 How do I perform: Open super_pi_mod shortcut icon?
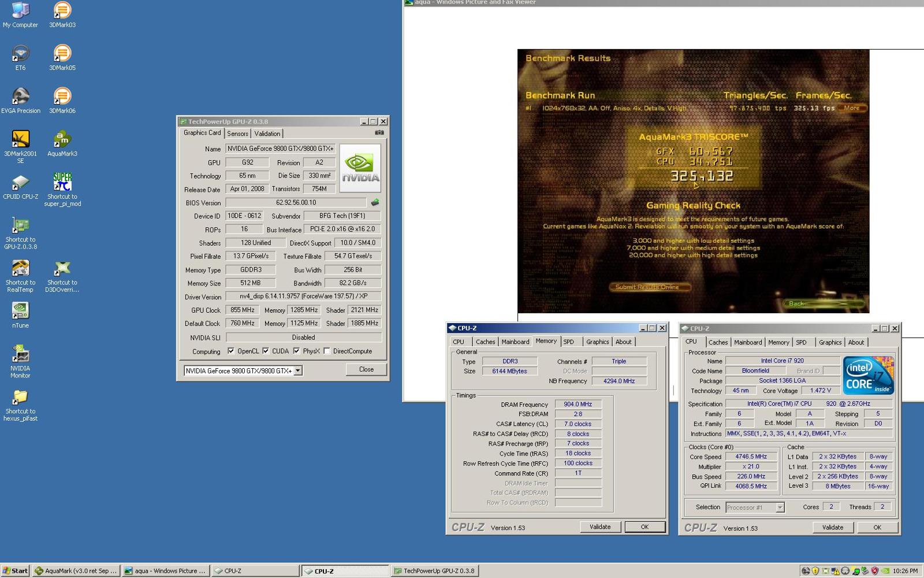[x=62, y=189]
